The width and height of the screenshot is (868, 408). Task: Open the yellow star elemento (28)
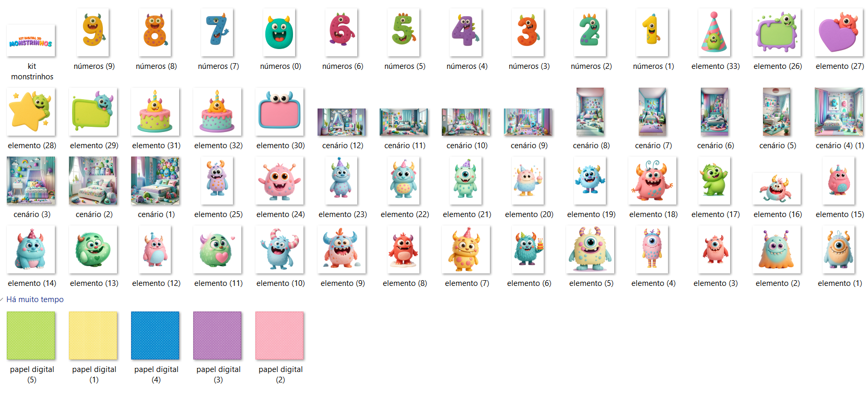(31, 112)
